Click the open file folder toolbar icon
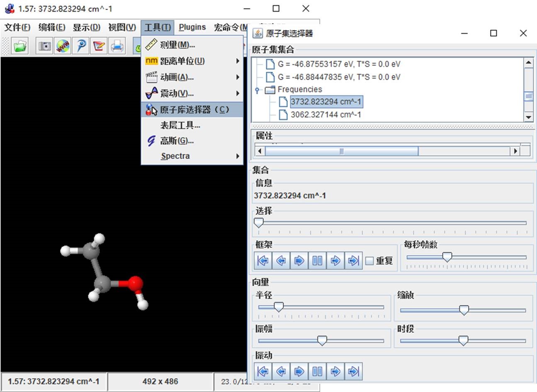The width and height of the screenshot is (537, 392). 19,46
